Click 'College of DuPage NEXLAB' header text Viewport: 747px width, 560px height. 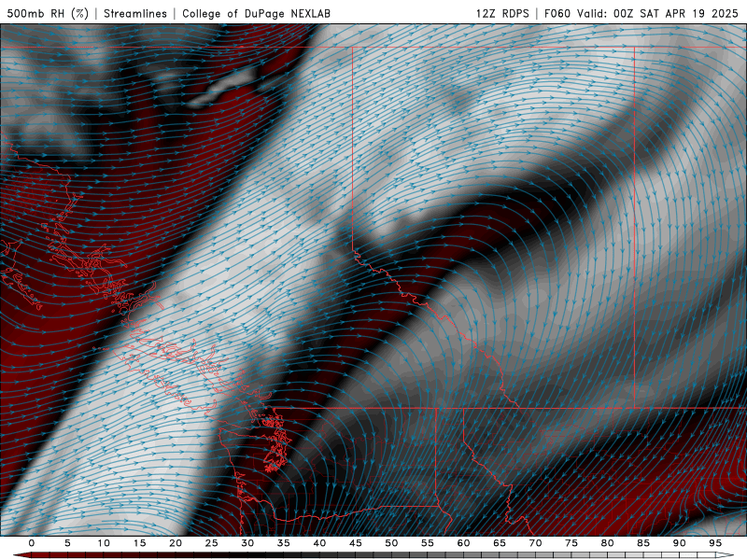tap(256, 13)
